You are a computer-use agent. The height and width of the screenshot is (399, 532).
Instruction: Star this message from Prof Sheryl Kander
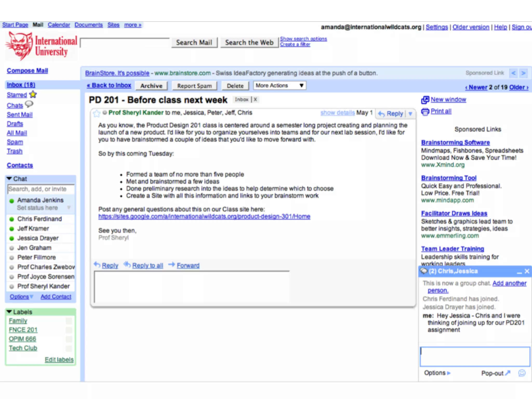97,113
